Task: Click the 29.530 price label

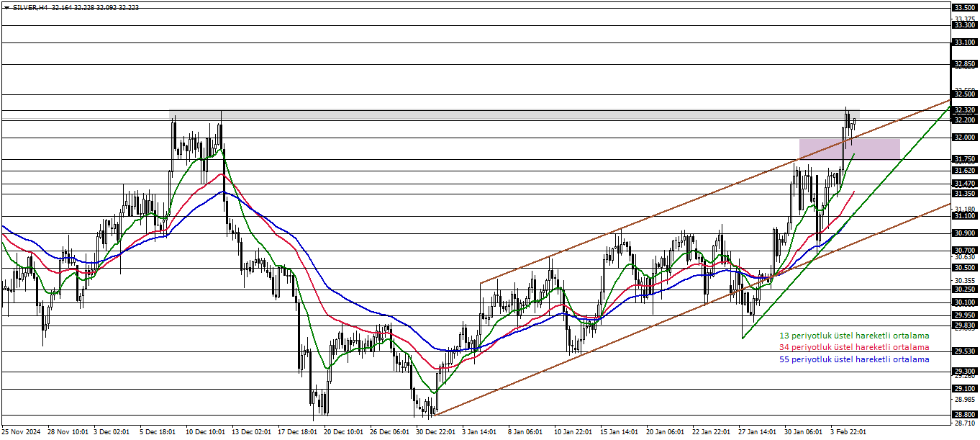Action: (x=964, y=351)
